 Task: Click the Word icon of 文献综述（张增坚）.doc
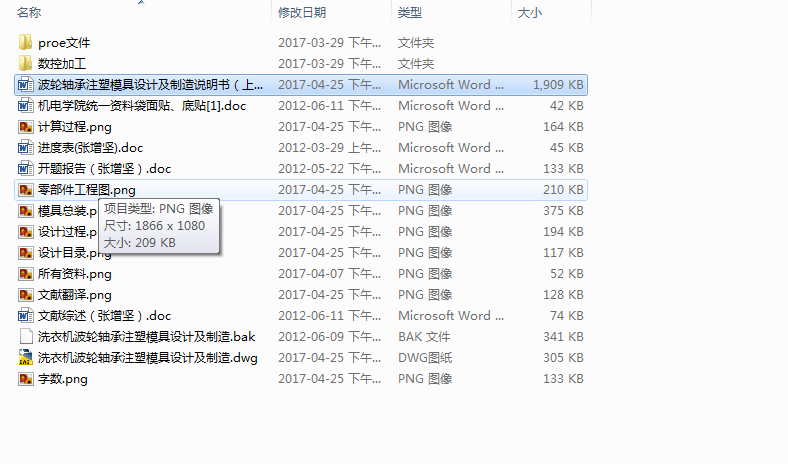(x=26, y=316)
